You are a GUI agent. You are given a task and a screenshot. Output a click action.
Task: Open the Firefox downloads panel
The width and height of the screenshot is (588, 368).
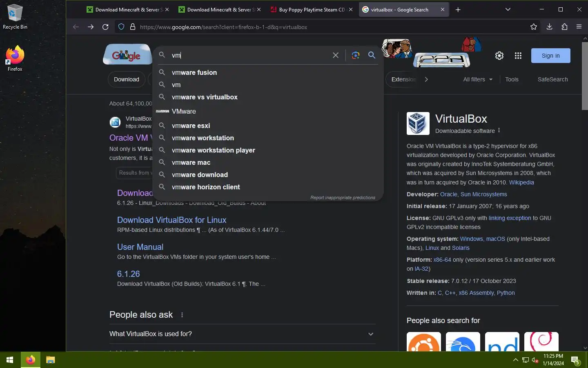[x=549, y=27]
